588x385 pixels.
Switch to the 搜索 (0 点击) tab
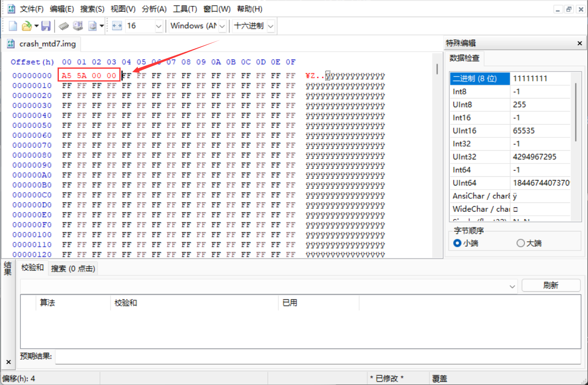[x=73, y=269]
